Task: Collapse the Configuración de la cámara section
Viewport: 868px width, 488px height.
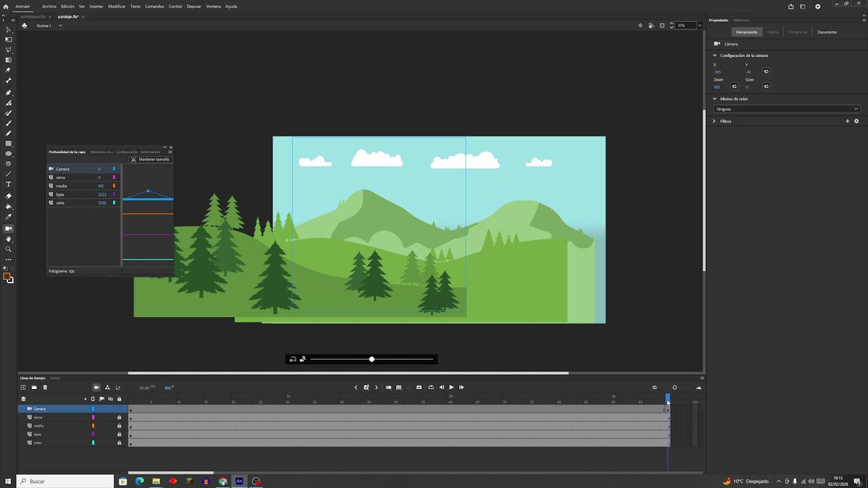Action: (x=714, y=56)
